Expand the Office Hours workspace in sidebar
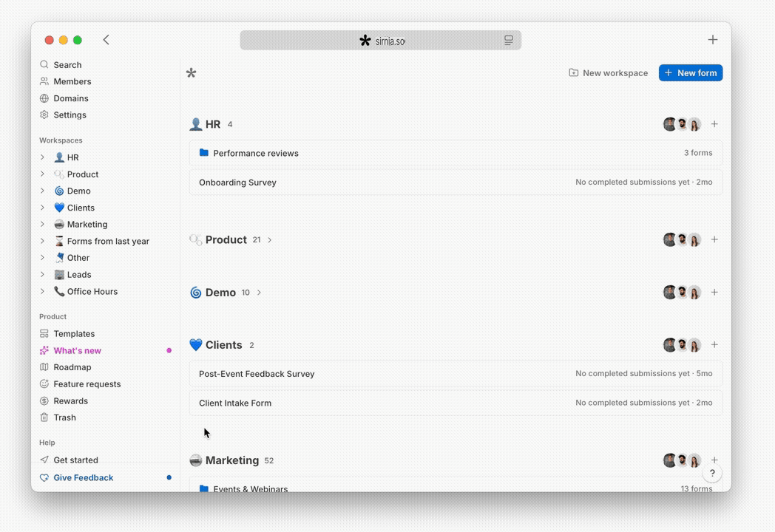Screen dimensions: 775x532 tap(42, 291)
